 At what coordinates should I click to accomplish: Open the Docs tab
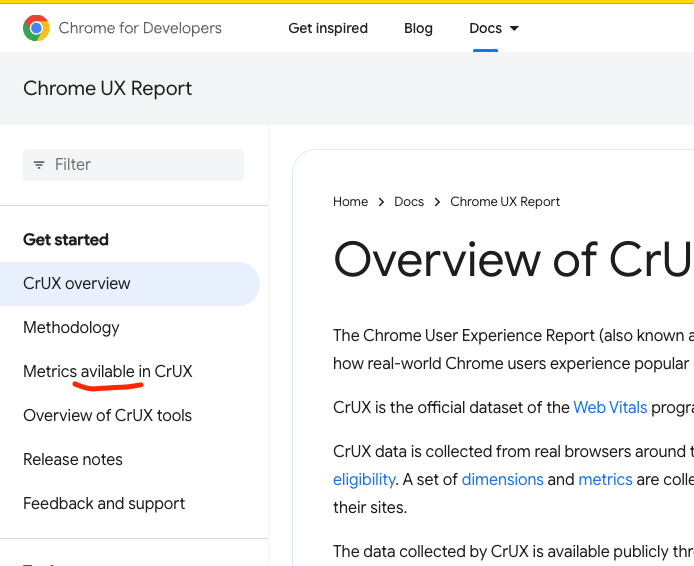pyautogui.click(x=485, y=28)
